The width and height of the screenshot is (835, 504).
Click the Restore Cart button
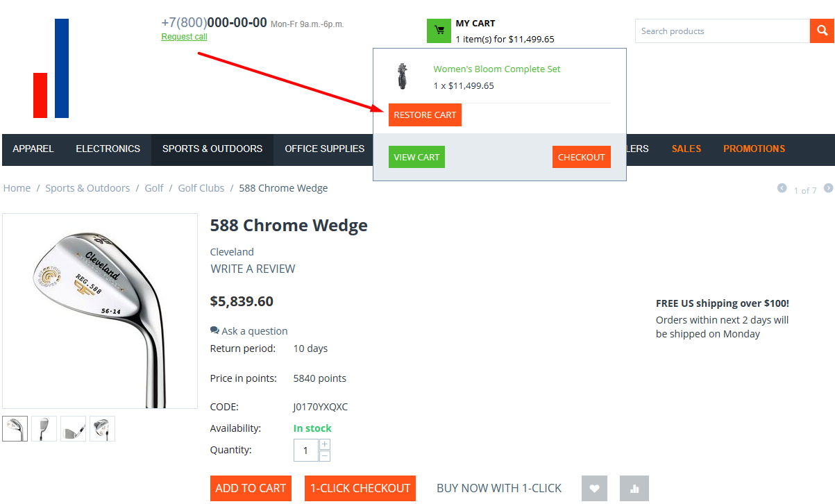pyautogui.click(x=425, y=115)
